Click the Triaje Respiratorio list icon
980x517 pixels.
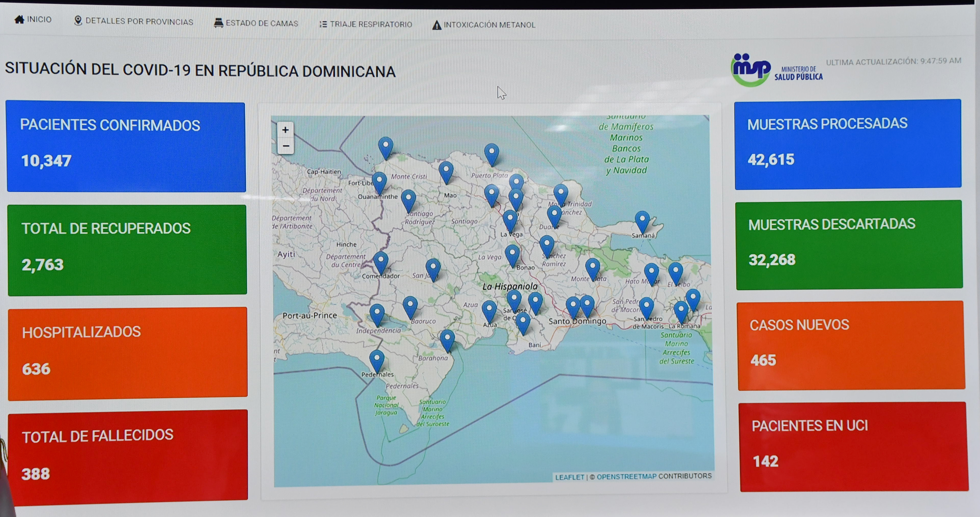(x=323, y=24)
